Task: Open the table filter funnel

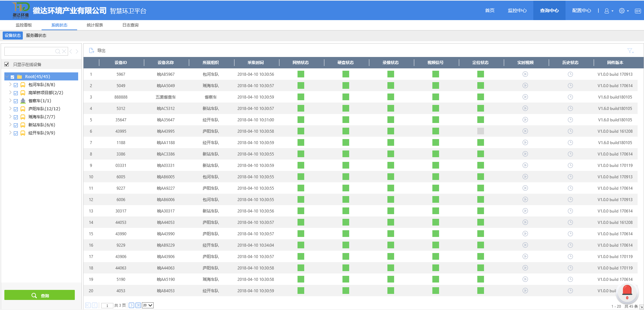Action: 630,51
